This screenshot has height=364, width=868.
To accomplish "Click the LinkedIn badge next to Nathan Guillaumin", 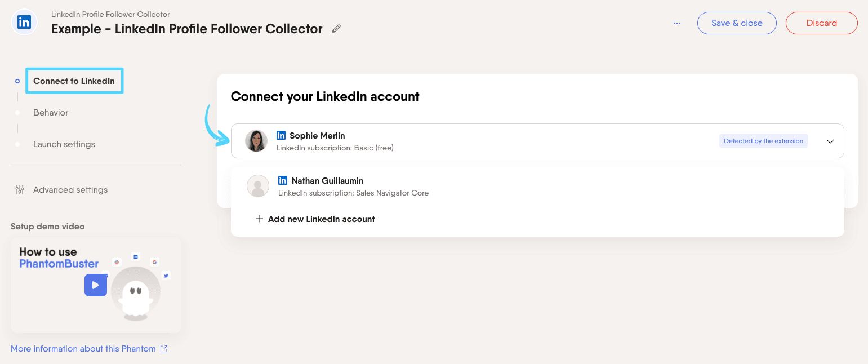I will pyautogui.click(x=282, y=180).
